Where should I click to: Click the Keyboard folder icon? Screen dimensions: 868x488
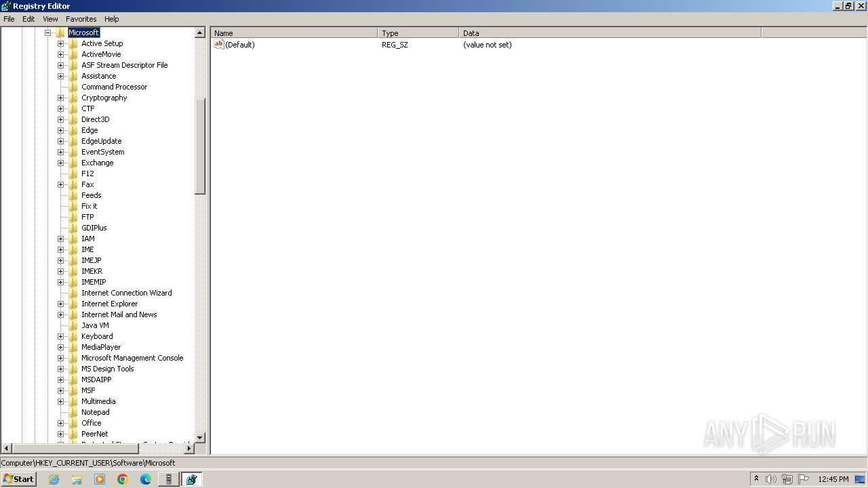coord(73,336)
